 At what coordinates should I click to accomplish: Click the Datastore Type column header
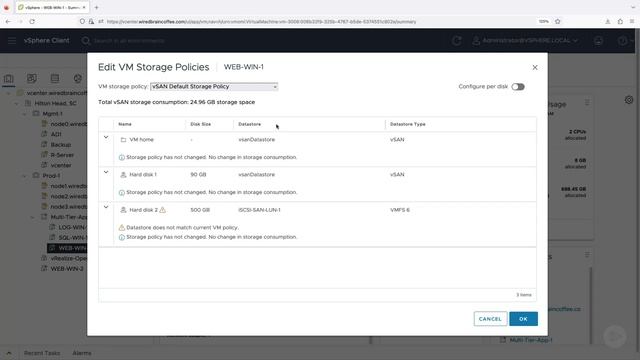point(407,124)
